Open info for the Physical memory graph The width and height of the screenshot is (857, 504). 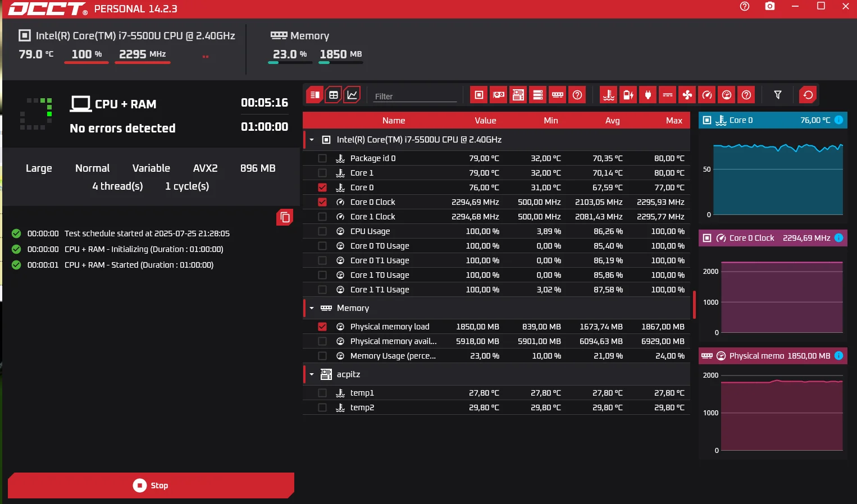click(x=838, y=356)
